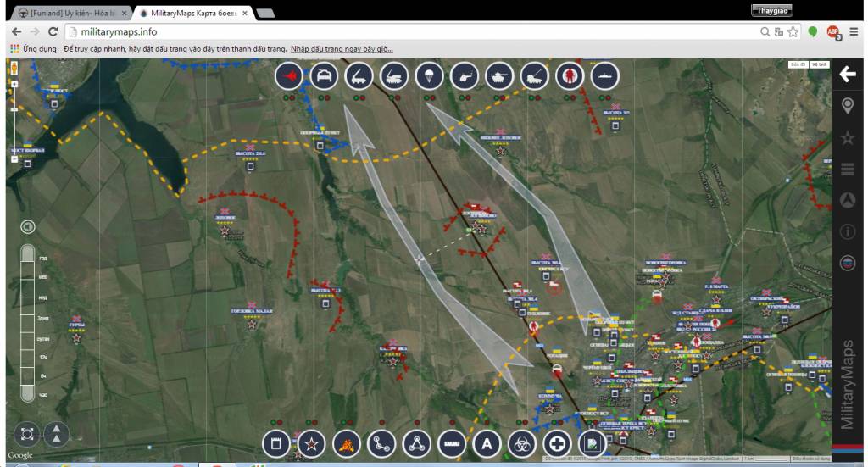Select the armored vehicle icon
The height and width of the screenshot is (467, 868).
[324, 76]
